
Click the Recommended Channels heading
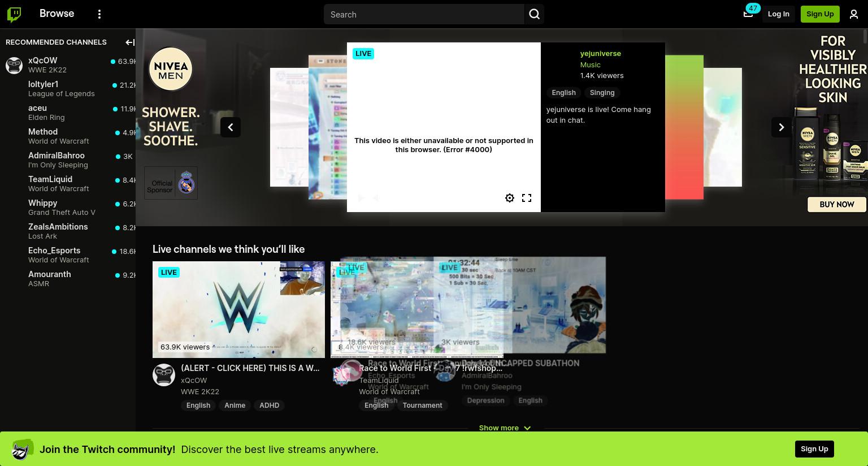pos(56,42)
